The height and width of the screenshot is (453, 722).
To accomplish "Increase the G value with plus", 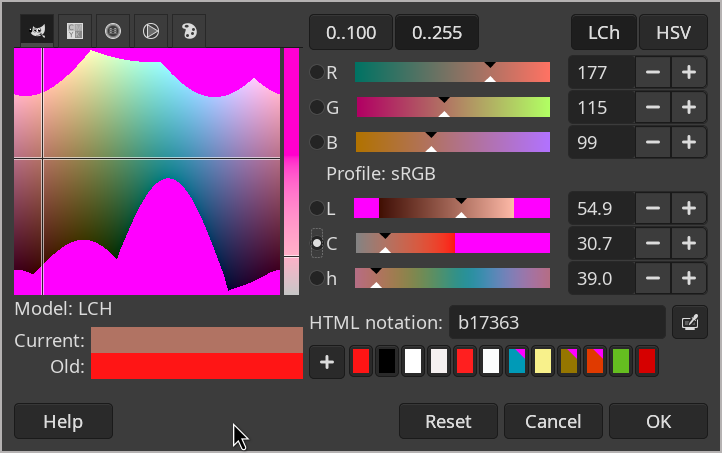I will 688,107.
